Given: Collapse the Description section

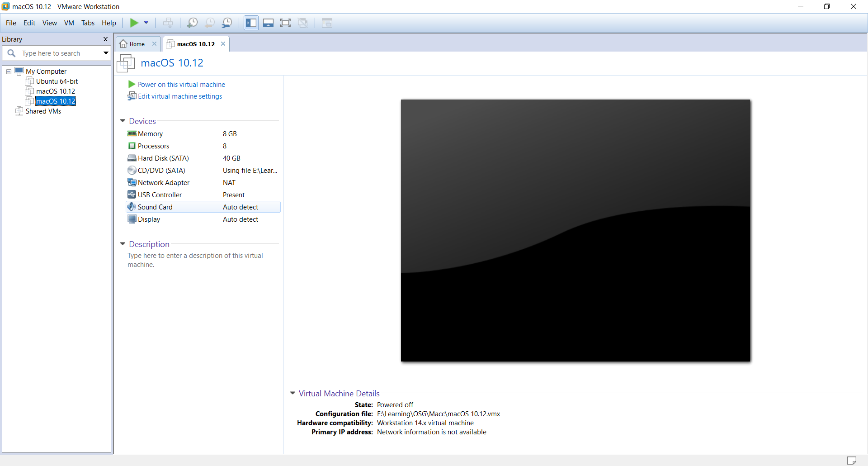Looking at the screenshot, I should pyautogui.click(x=123, y=244).
